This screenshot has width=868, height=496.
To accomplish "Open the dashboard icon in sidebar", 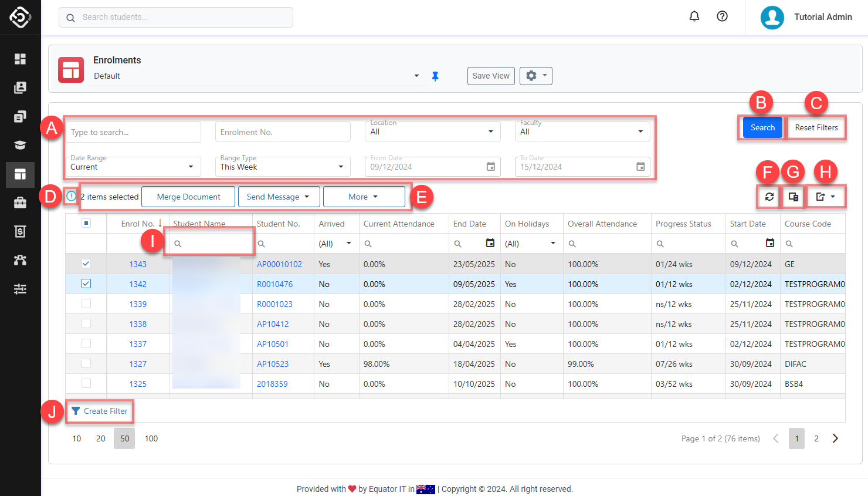I will (20, 59).
